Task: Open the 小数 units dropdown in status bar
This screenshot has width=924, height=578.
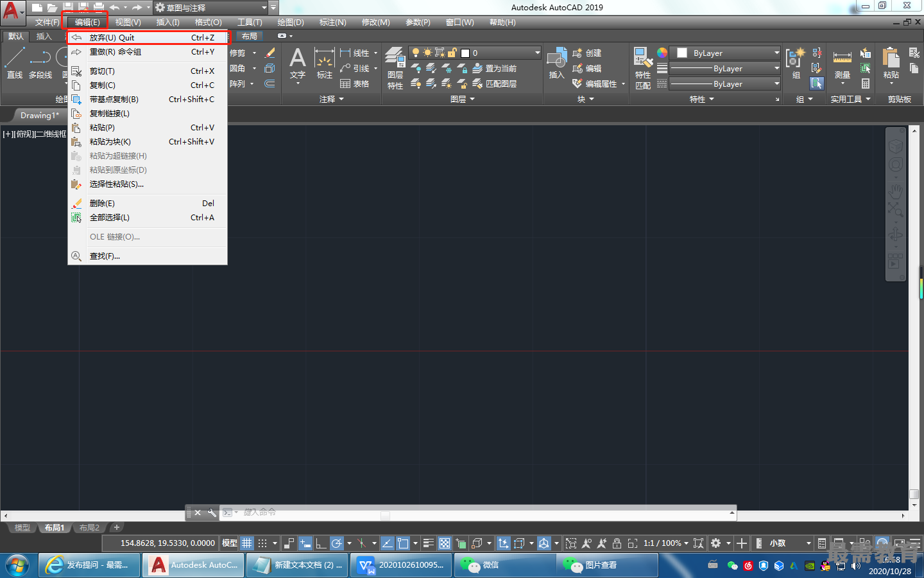Action: click(791, 543)
